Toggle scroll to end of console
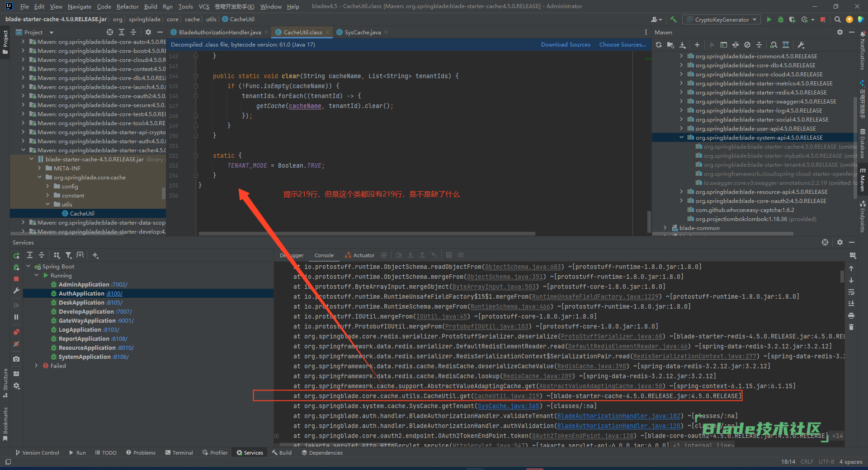 click(851, 304)
